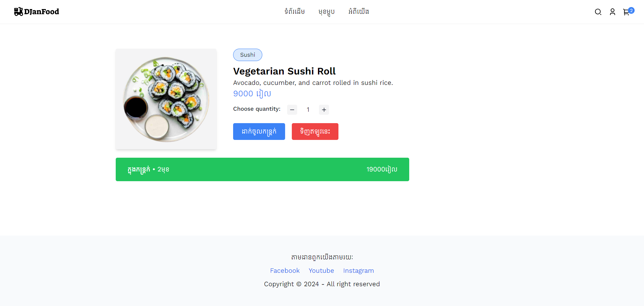Select the Sushi category tag
644x306 pixels.
coord(248,55)
